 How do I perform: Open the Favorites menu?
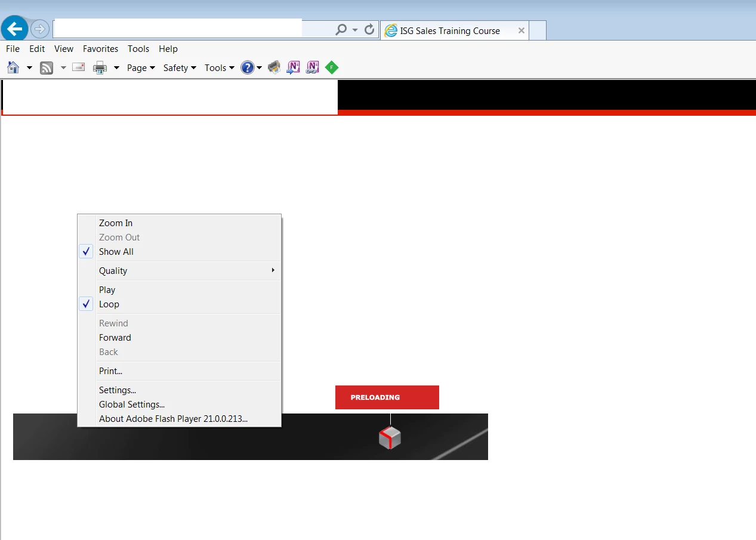[100, 49]
